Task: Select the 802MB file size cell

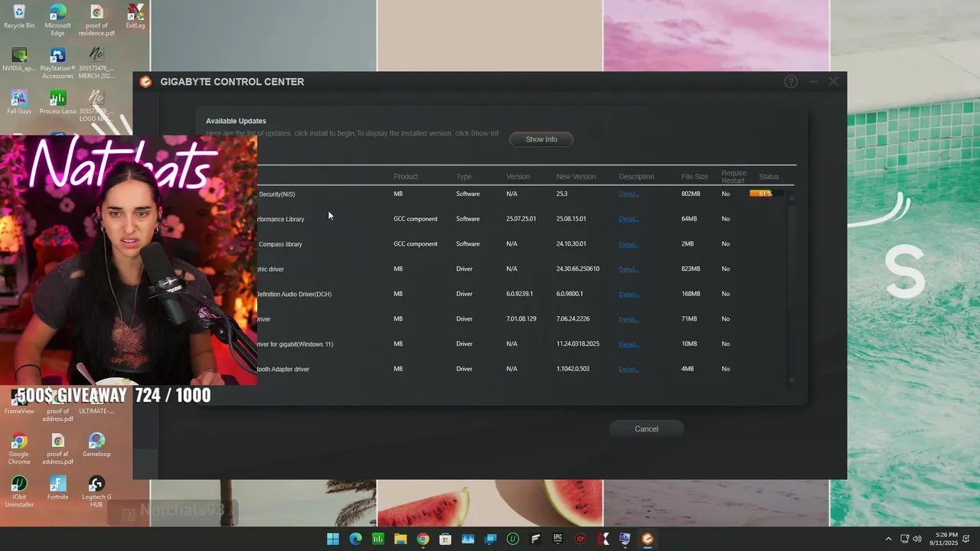Action: pos(691,194)
